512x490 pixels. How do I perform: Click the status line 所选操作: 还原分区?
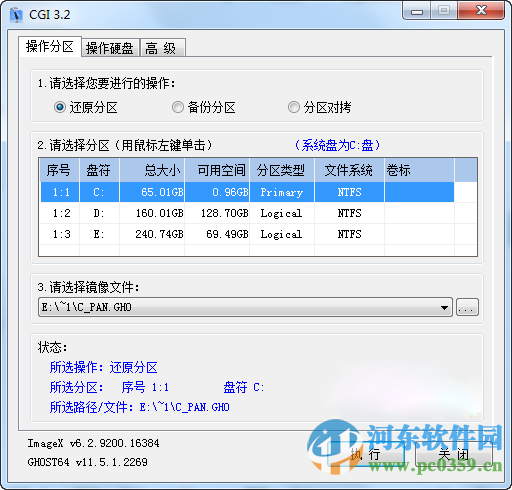click(103, 367)
